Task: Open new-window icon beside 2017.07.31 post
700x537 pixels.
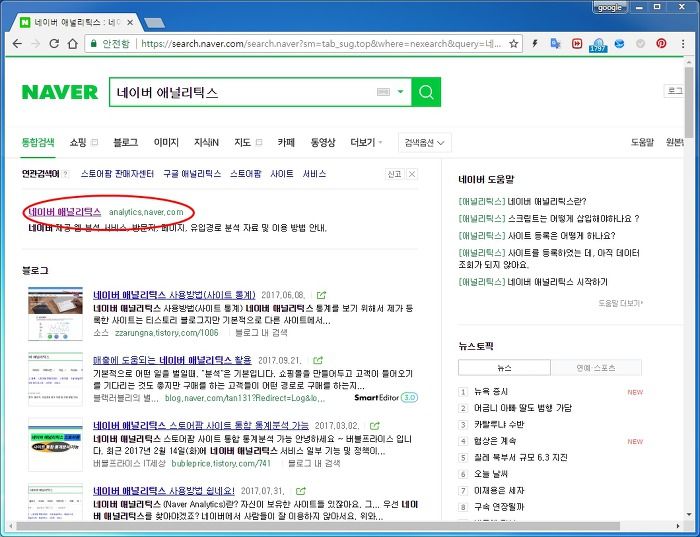Action: click(301, 491)
